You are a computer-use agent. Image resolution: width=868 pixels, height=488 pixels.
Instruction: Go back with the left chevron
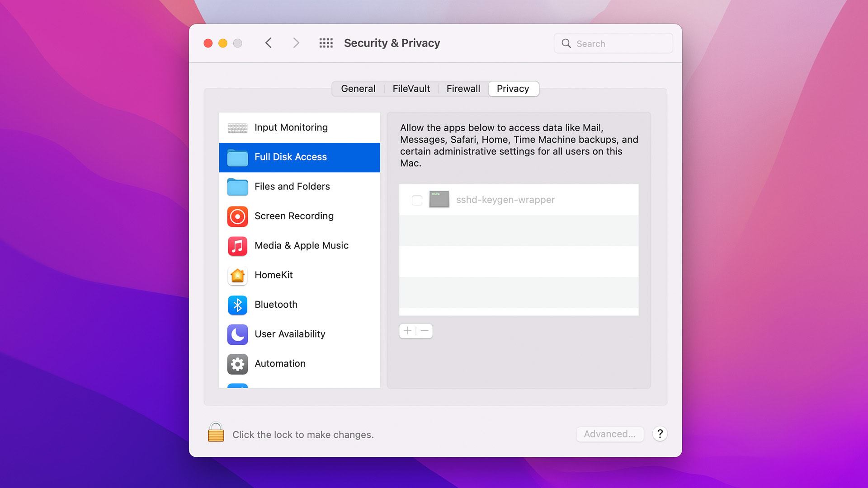point(269,43)
